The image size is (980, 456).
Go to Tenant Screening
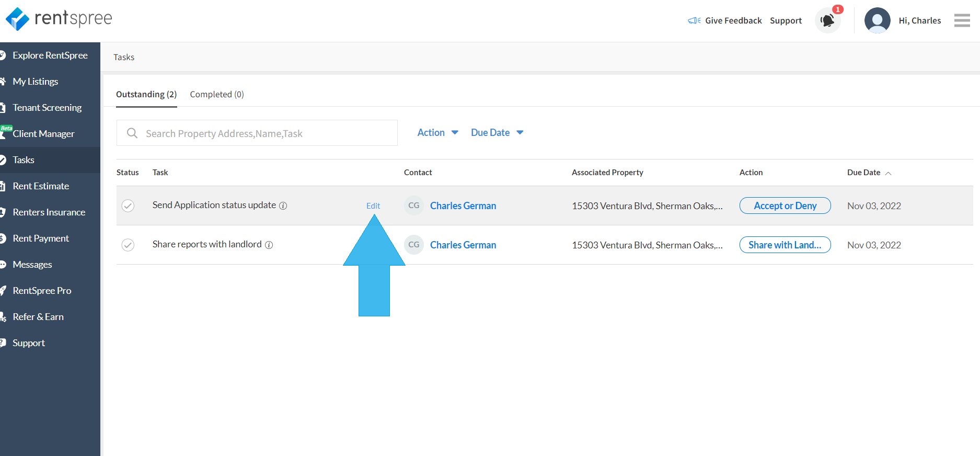(50, 108)
